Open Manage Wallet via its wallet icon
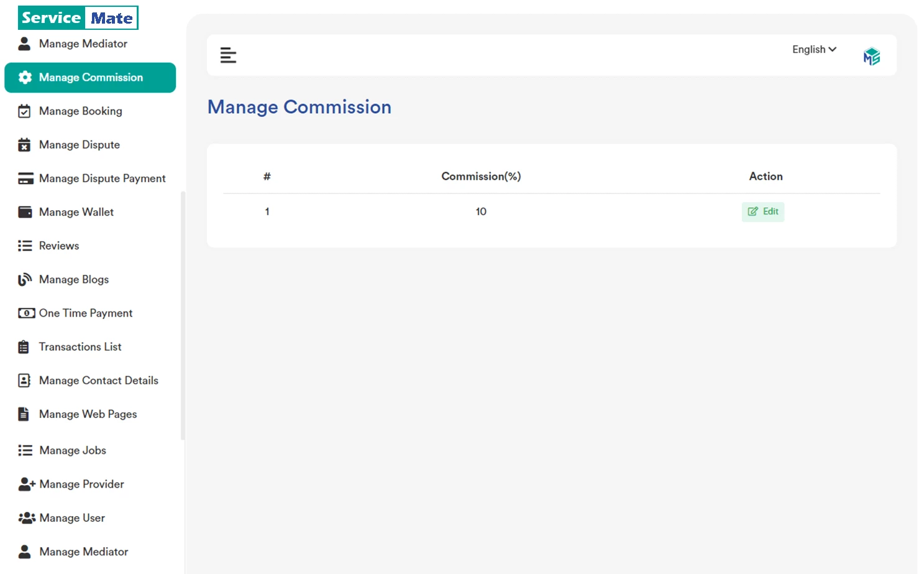This screenshot has width=924, height=574. pyautogui.click(x=25, y=211)
